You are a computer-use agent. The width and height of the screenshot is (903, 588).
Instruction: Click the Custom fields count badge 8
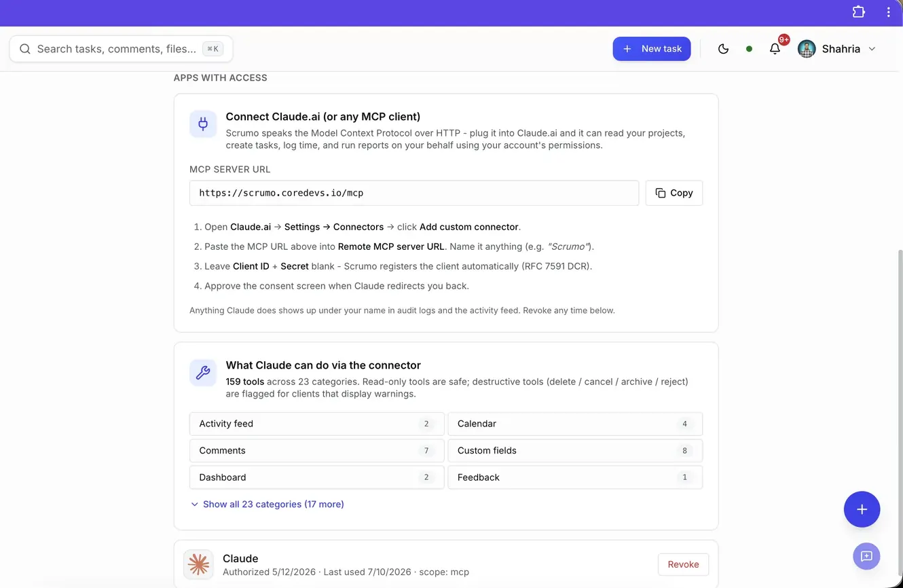684,450
